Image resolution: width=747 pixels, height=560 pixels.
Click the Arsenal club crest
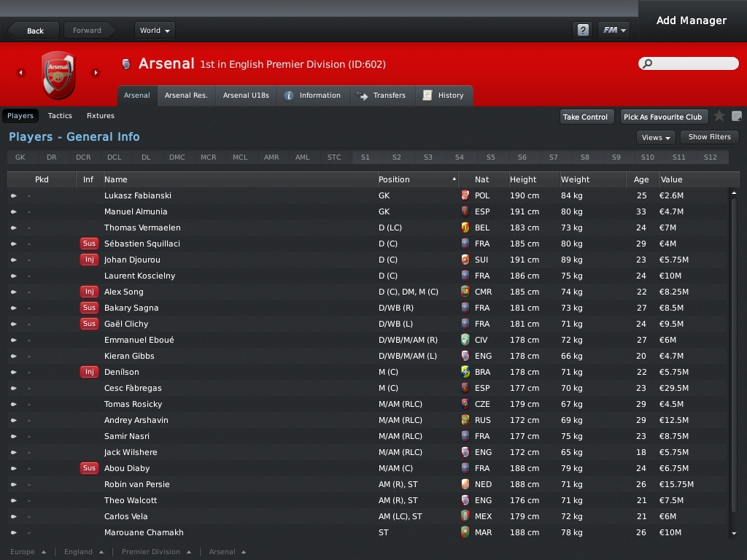click(58, 74)
